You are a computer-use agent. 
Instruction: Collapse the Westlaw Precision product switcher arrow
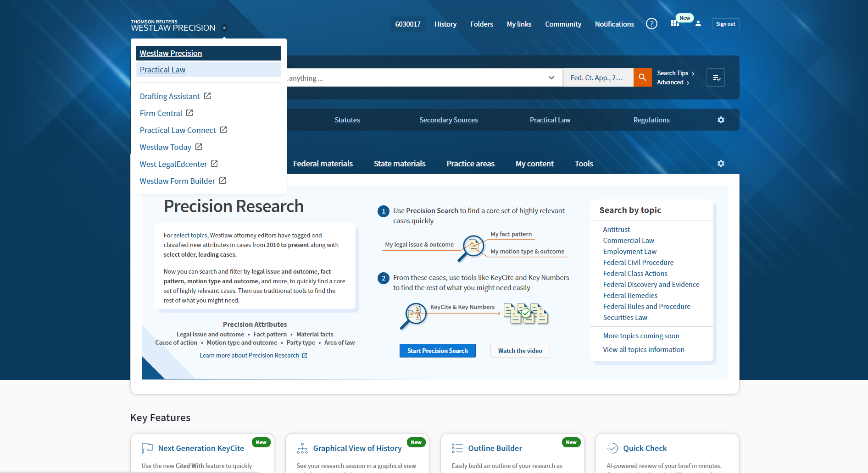pyautogui.click(x=224, y=28)
